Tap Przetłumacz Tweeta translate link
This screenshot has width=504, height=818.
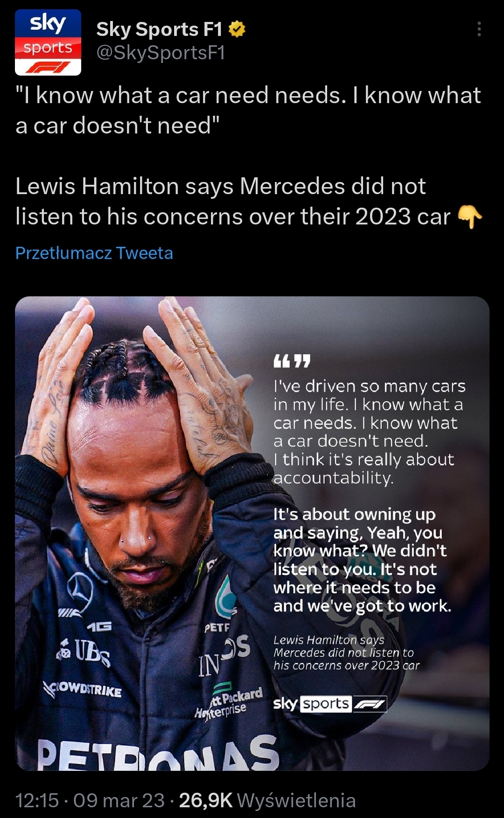click(94, 253)
